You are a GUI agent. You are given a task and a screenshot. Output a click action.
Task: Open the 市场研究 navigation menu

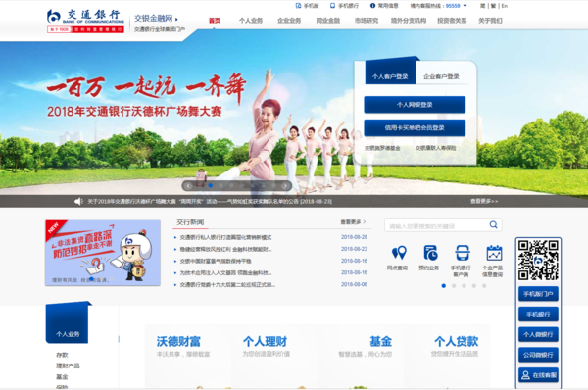point(367,21)
